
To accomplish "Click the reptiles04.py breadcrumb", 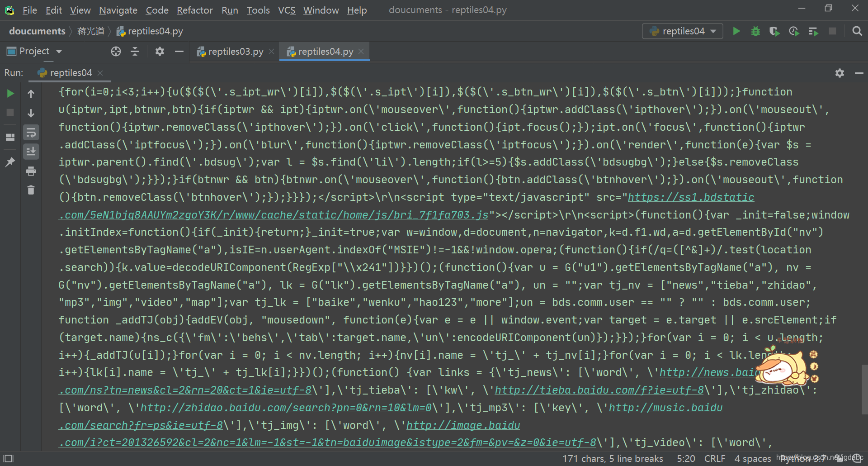I will point(150,31).
